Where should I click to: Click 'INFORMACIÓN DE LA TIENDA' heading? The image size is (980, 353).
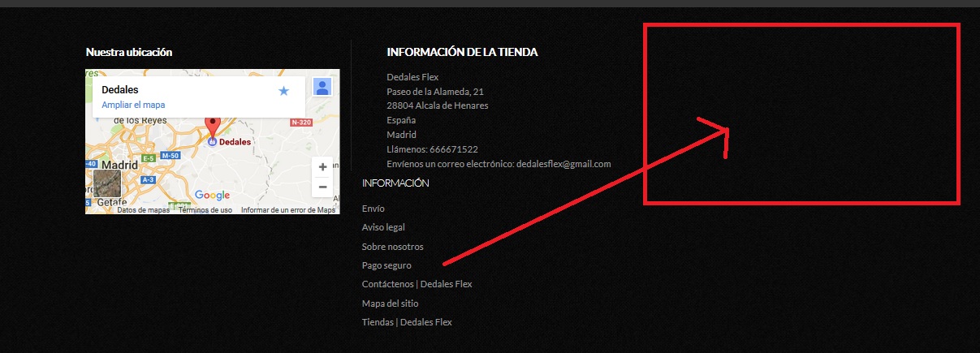point(463,52)
